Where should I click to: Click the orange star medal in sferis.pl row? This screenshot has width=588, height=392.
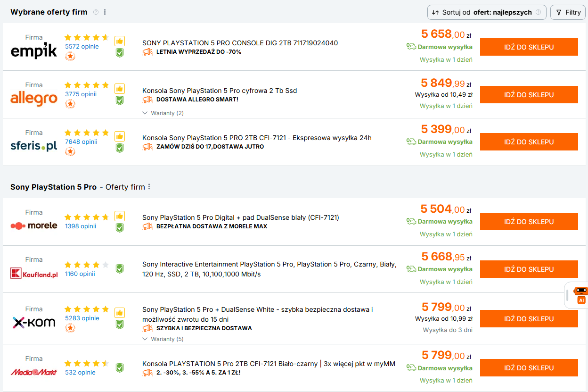pyautogui.click(x=70, y=151)
